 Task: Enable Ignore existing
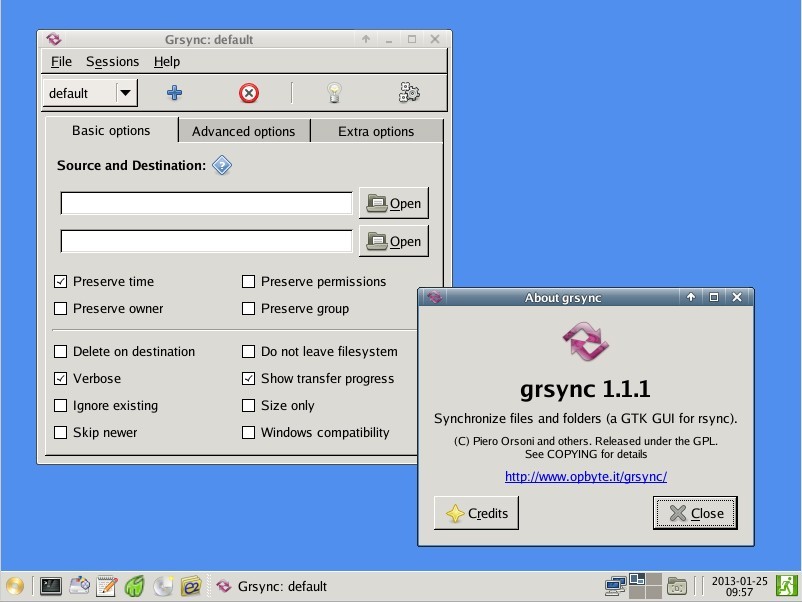(x=60, y=406)
